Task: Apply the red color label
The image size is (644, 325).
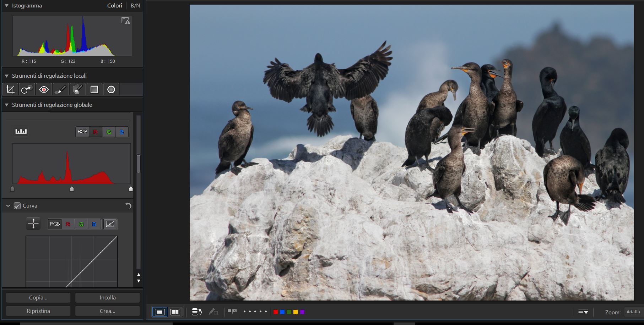Action: tap(275, 312)
